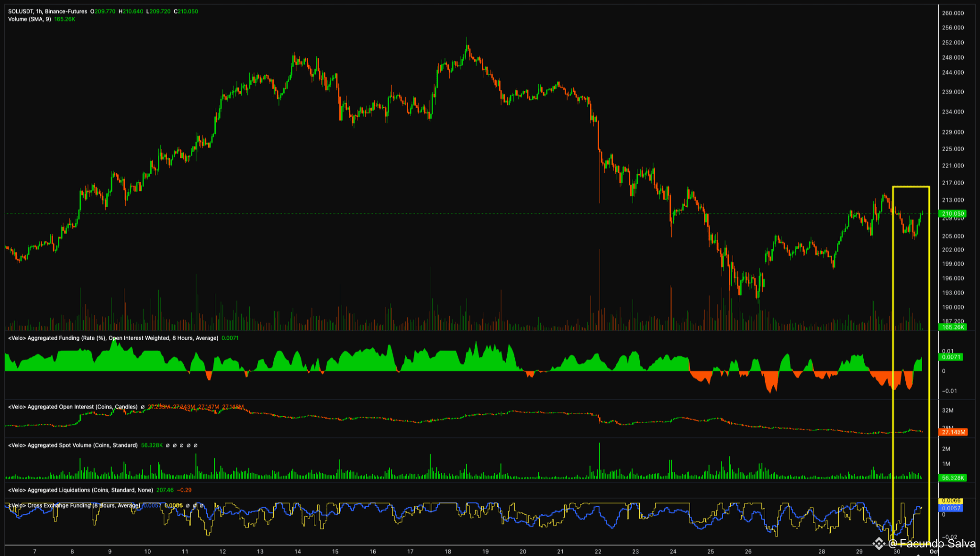This screenshot has height=556, width=980.
Task: Click the Aggregated Spot Volume indicator title
Action: coord(73,445)
